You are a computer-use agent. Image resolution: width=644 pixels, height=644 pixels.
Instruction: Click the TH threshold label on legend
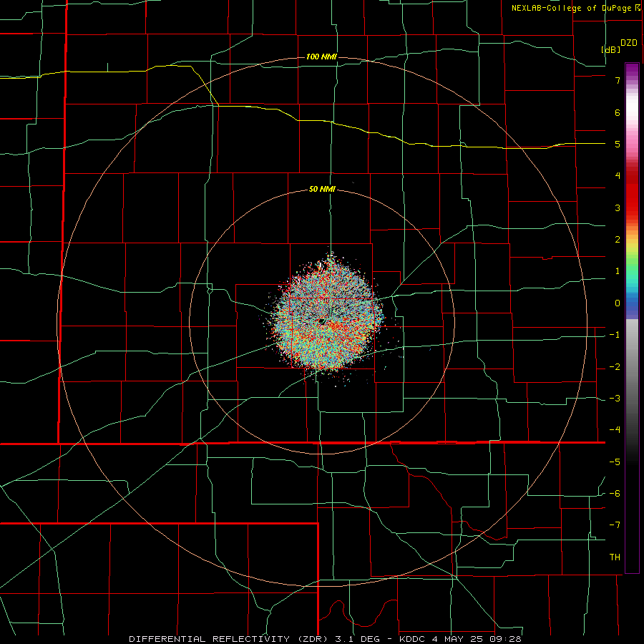tap(615, 557)
